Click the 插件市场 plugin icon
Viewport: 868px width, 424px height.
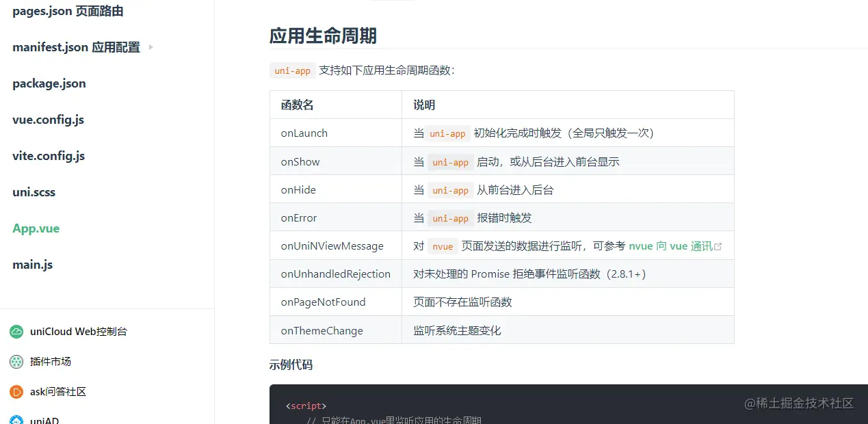(x=16, y=362)
